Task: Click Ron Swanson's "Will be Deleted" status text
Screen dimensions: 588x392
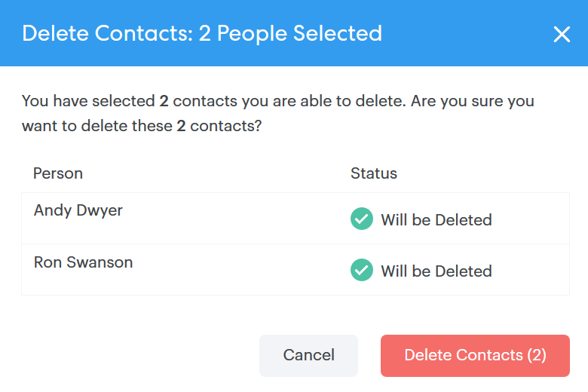Action: tap(436, 271)
